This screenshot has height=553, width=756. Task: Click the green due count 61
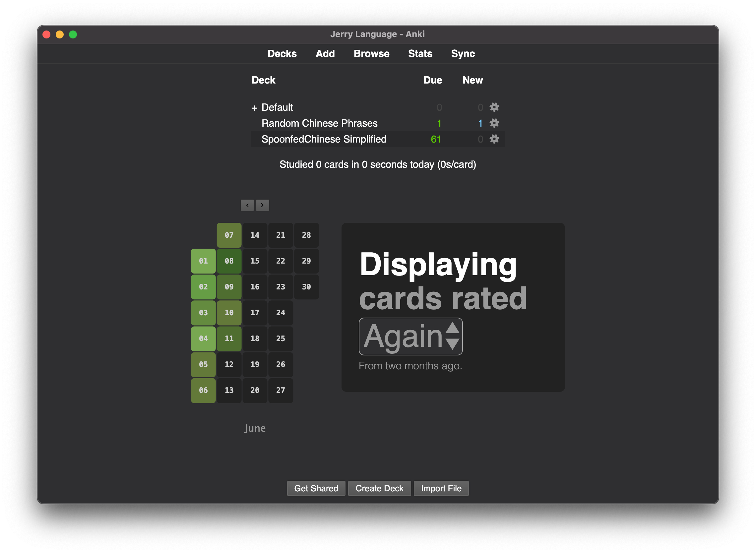[436, 139]
